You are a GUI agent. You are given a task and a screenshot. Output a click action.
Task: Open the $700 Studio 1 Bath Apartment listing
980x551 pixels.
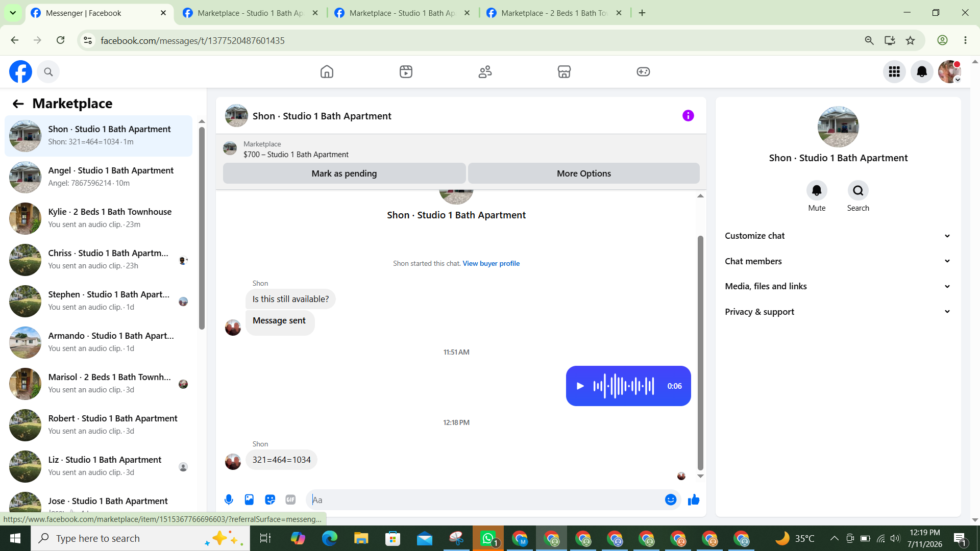[x=296, y=155]
